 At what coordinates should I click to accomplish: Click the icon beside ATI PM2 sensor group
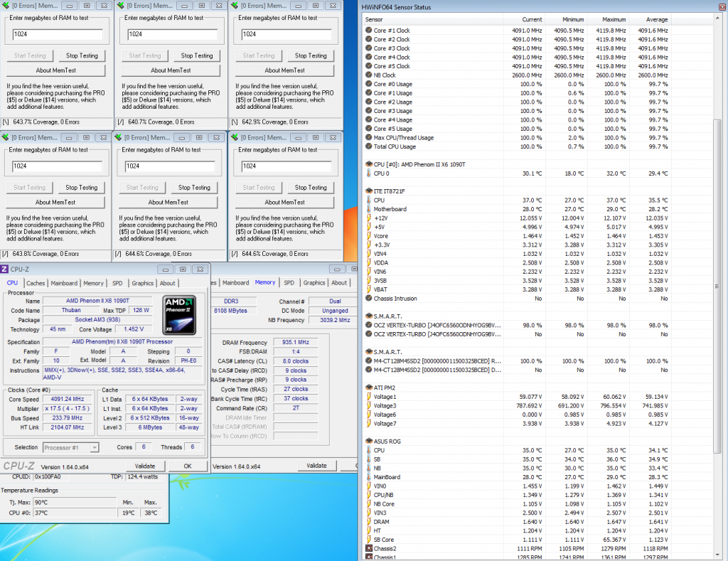(368, 388)
